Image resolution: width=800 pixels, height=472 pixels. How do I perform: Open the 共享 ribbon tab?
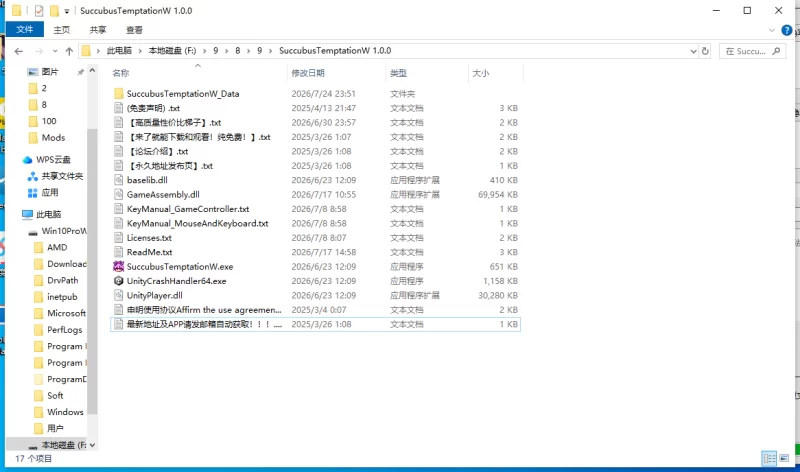[x=98, y=30]
